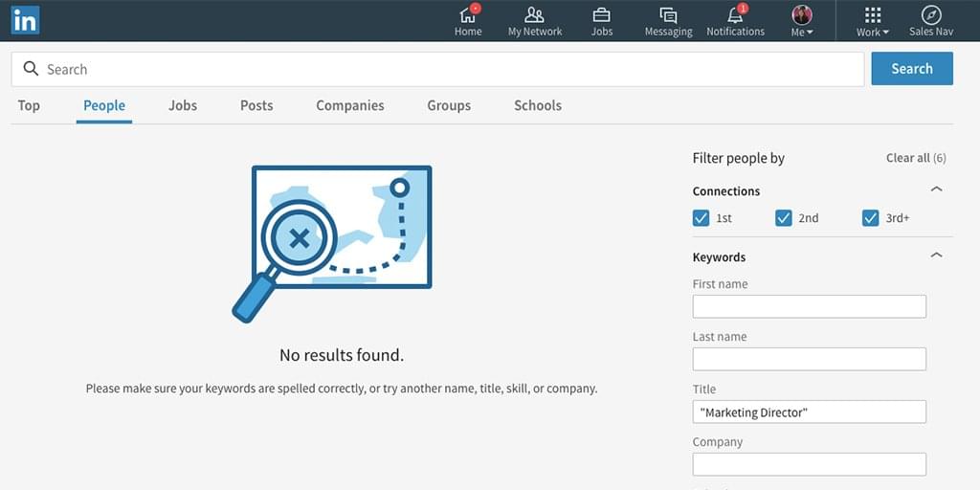The height and width of the screenshot is (490, 980).
Task: Click the "No results found." message
Action: (x=342, y=356)
